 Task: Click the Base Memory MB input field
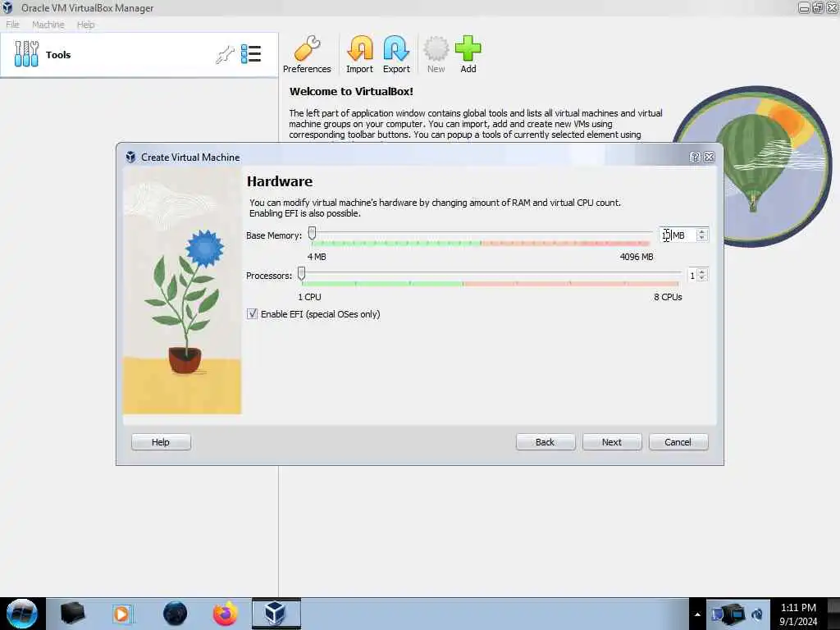(678, 235)
